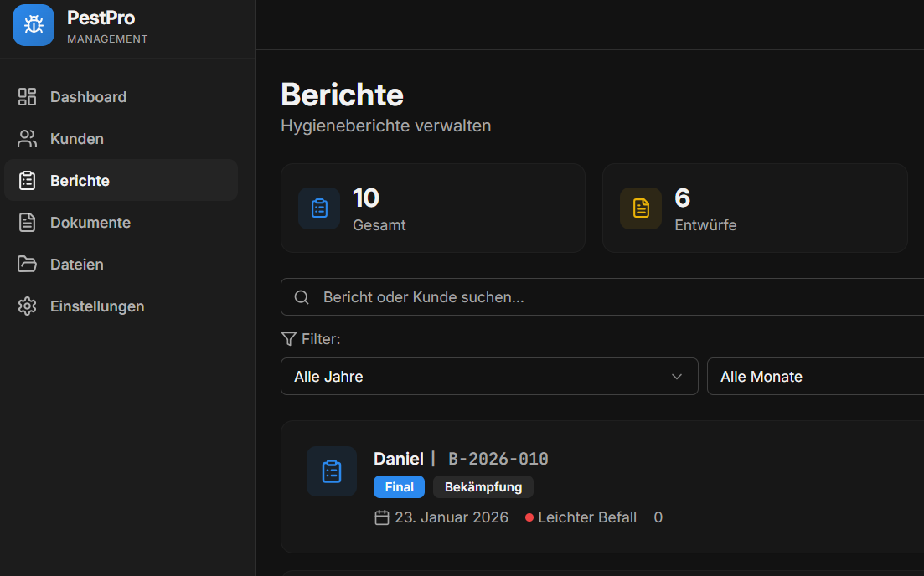Navigate to Einstellungen page
924x576 pixels.
tap(97, 306)
